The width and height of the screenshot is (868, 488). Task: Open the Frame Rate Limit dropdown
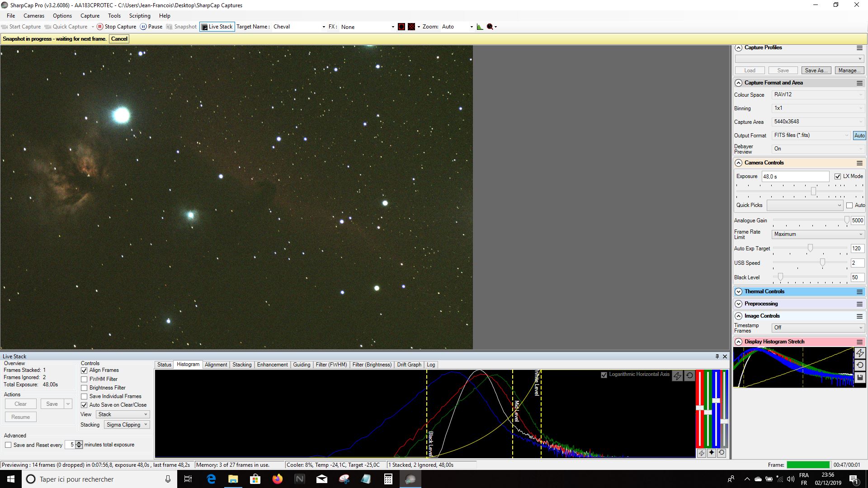(x=818, y=234)
